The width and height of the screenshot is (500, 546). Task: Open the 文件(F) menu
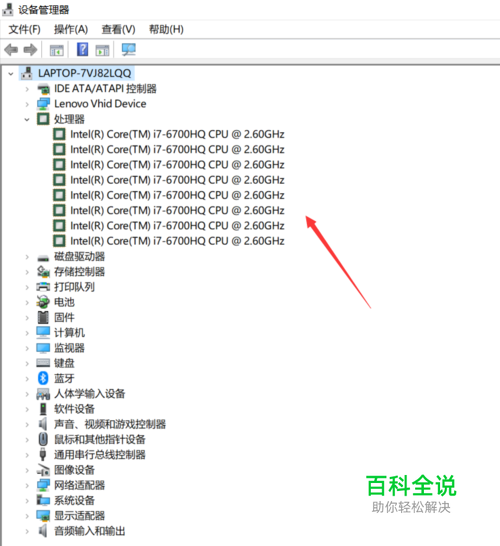click(x=24, y=29)
